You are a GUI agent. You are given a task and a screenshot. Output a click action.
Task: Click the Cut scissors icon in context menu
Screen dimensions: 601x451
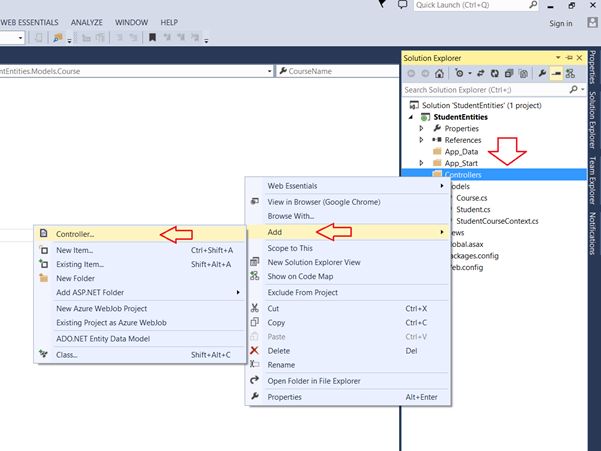[255, 308]
